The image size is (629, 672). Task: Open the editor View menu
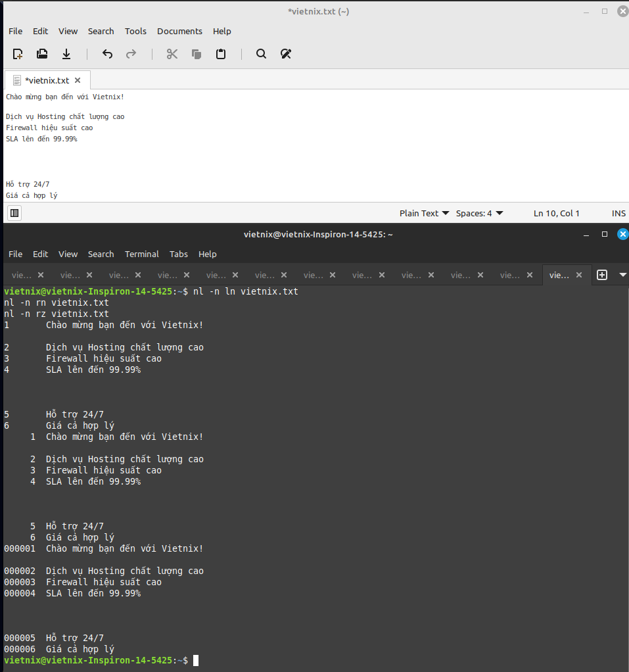68,32
